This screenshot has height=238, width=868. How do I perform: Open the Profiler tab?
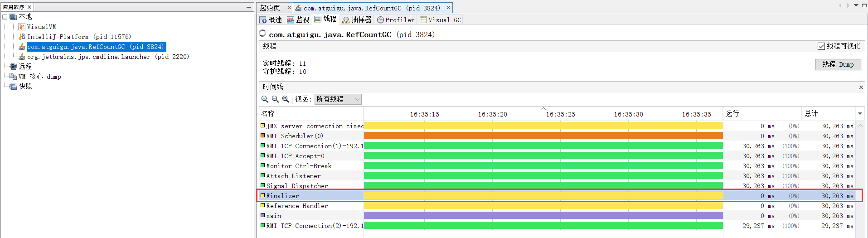[396, 19]
